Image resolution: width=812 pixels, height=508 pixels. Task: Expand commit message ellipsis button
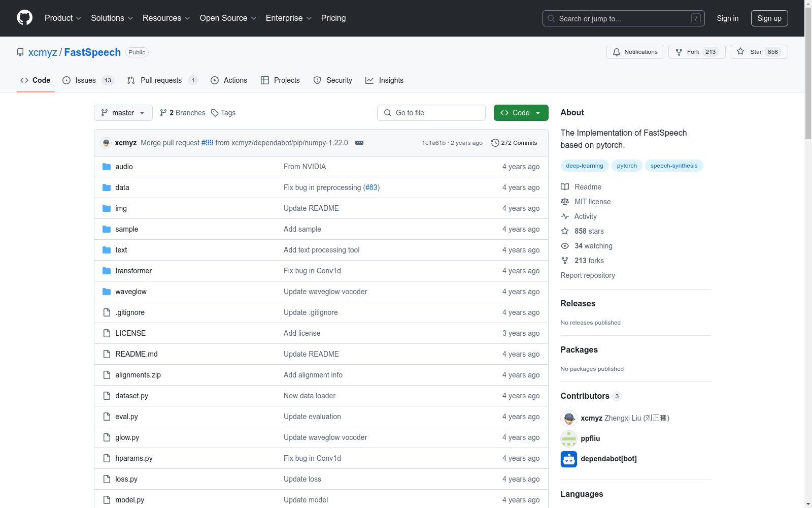pos(359,143)
